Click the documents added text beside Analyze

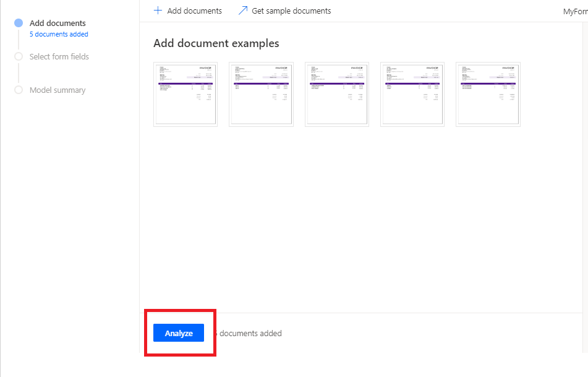coord(249,334)
